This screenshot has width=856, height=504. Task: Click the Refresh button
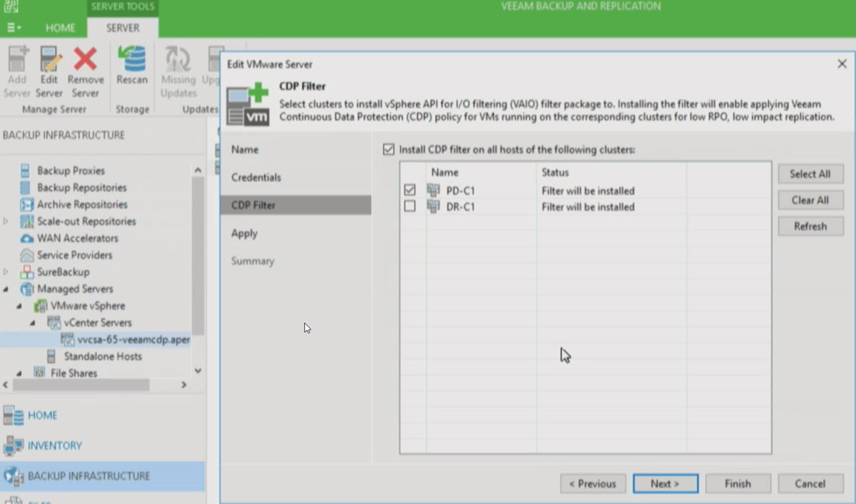tap(810, 226)
